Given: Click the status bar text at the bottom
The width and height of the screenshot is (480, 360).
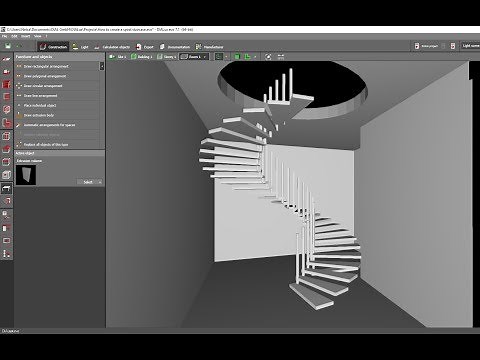Looking at the screenshot, I should [11, 331].
